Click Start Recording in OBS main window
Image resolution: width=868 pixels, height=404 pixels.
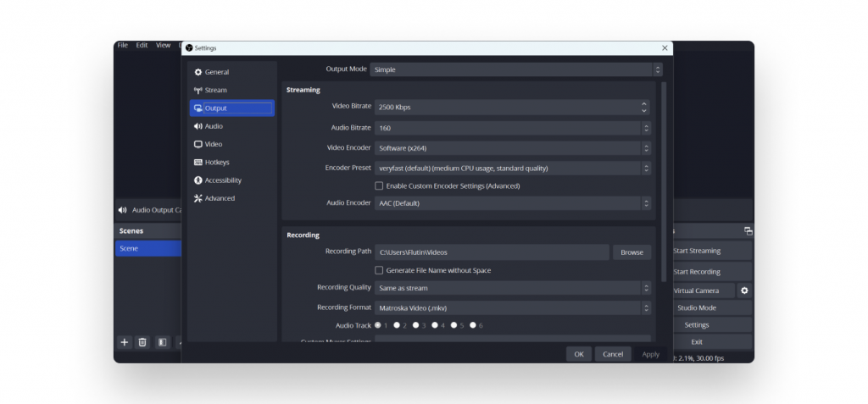pyautogui.click(x=712, y=272)
